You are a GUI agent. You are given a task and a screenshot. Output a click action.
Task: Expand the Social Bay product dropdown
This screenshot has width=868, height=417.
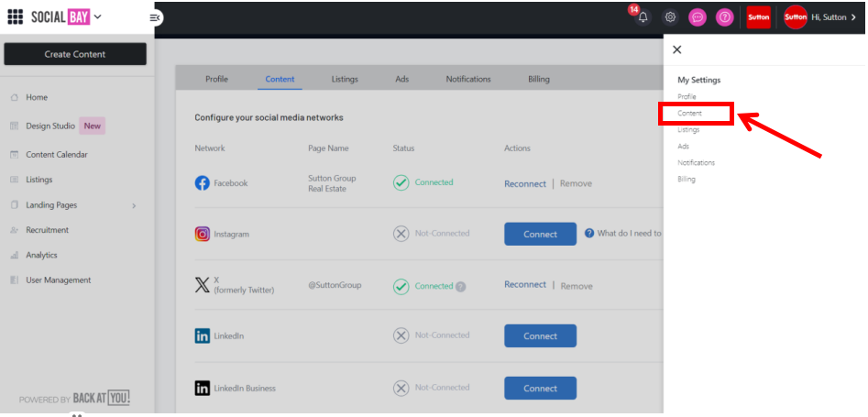[97, 17]
